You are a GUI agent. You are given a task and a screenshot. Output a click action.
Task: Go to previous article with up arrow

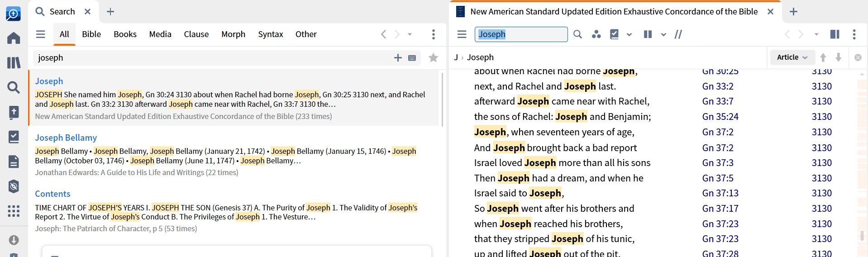pos(823,57)
